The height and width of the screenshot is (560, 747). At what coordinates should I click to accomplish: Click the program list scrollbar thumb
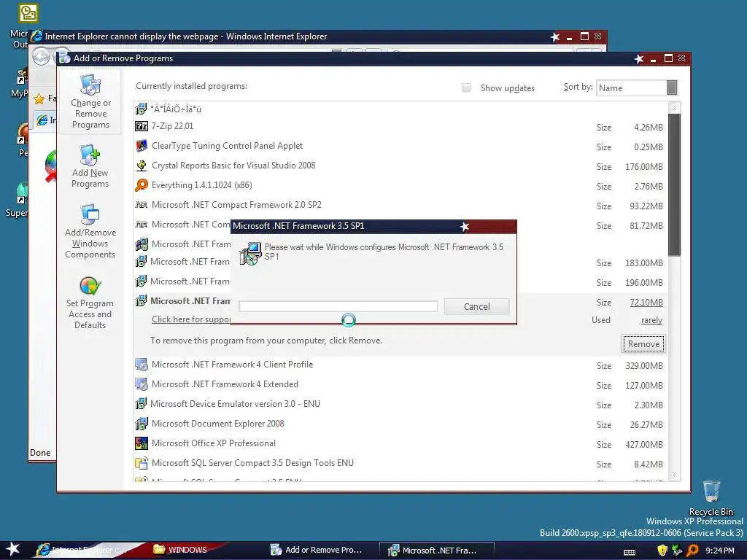674,184
